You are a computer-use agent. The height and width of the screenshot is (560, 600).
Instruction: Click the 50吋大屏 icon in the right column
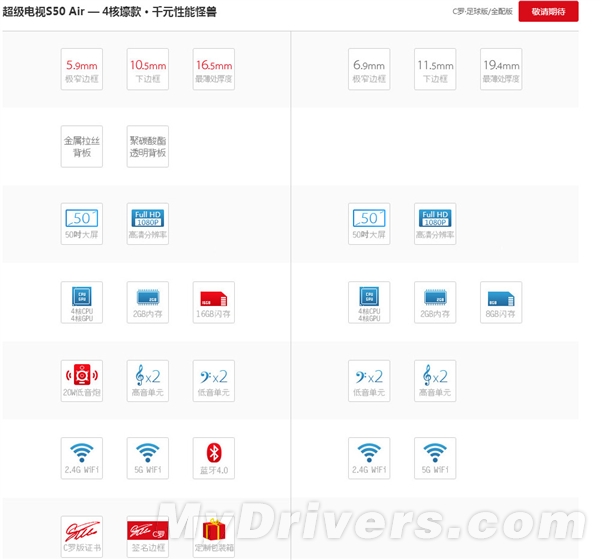369,224
